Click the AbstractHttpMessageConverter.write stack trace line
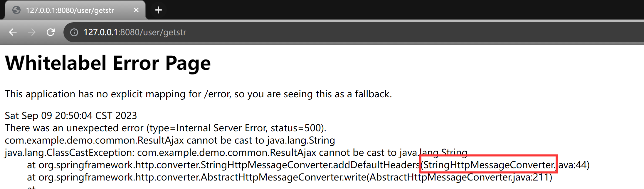Image resolution: width=644 pixels, height=189 pixels. [x=290, y=177]
